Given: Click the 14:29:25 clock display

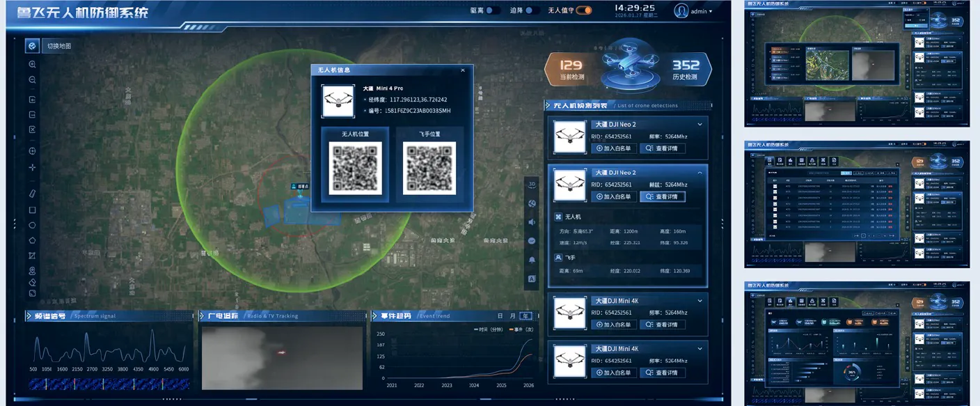Looking at the screenshot, I should click(x=635, y=8).
